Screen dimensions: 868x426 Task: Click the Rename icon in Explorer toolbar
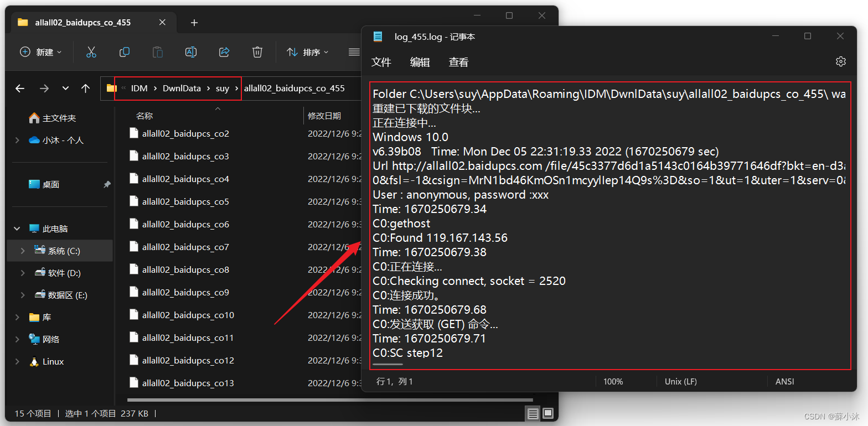(x=191, y=52)
